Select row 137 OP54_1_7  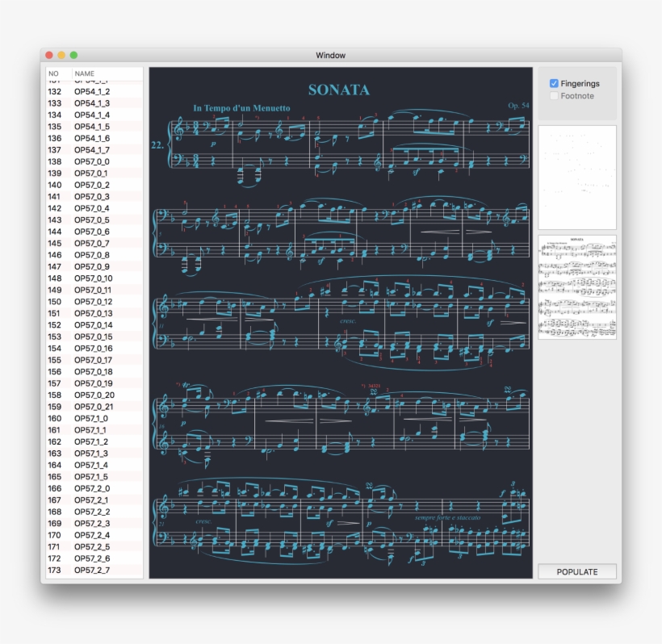click(94, 150)
